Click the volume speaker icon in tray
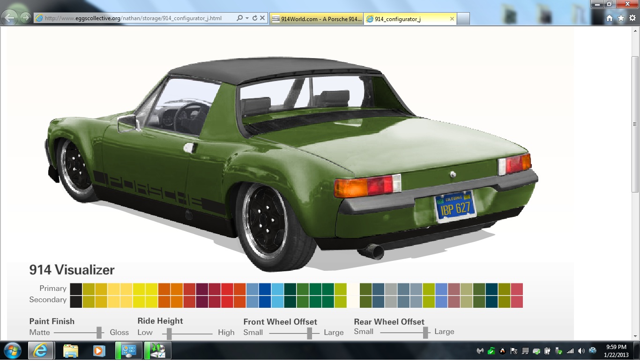640x364 pixels. point(581,351)
